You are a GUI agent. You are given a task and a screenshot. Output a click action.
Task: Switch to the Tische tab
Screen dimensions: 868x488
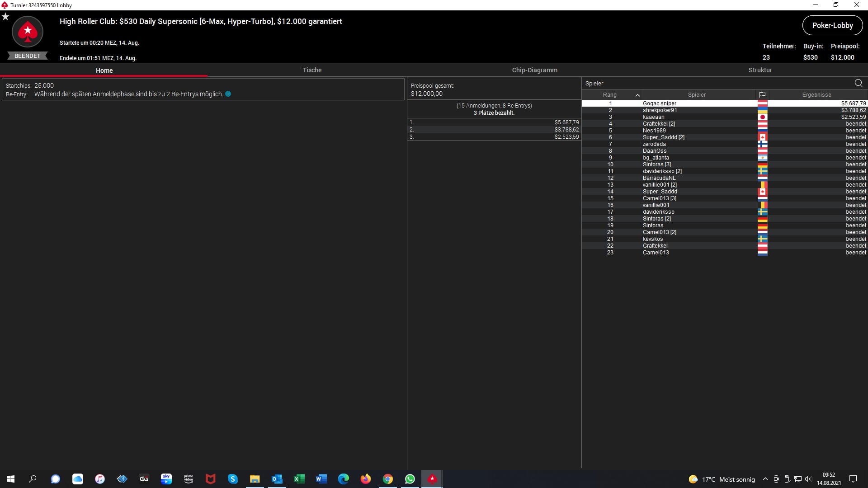pos(312,70)
